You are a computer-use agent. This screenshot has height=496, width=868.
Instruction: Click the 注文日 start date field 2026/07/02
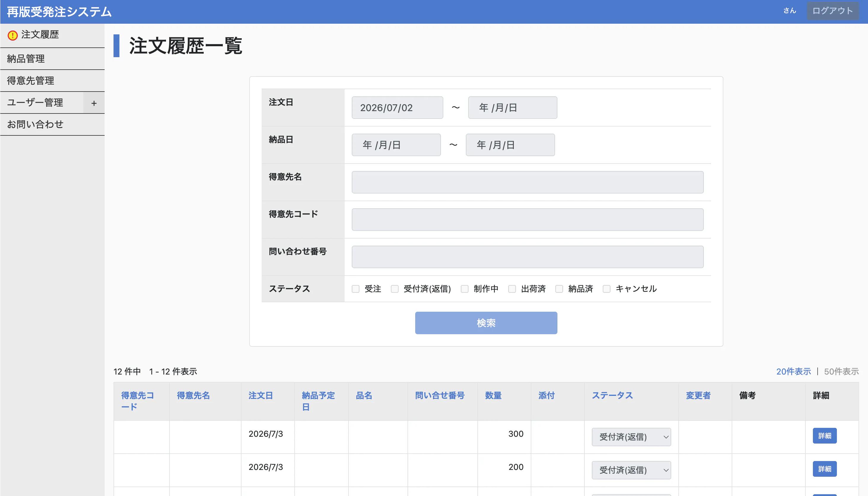(397, 108)
